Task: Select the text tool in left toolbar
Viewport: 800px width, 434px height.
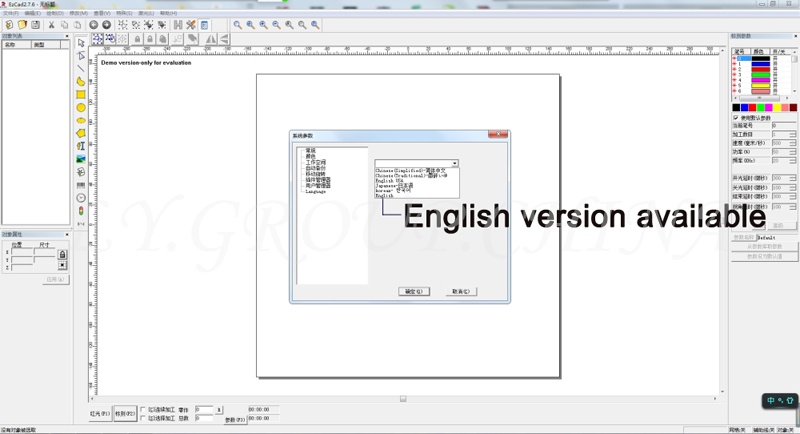Action: 81,146
